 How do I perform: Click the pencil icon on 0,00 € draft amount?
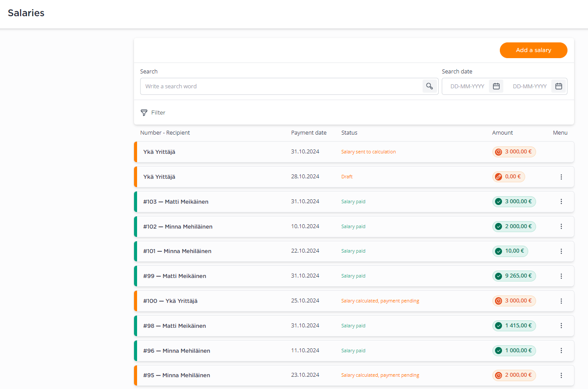coord(499,177)
